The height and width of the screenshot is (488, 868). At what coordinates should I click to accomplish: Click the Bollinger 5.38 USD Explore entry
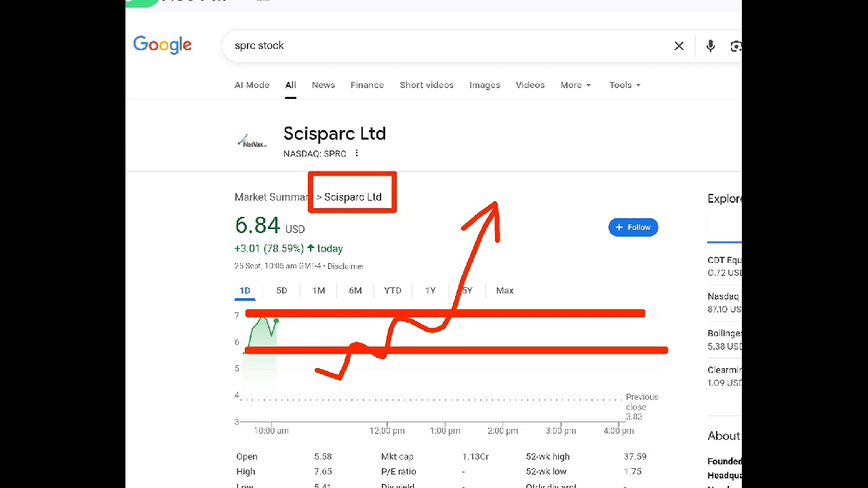tap(724, 340)
